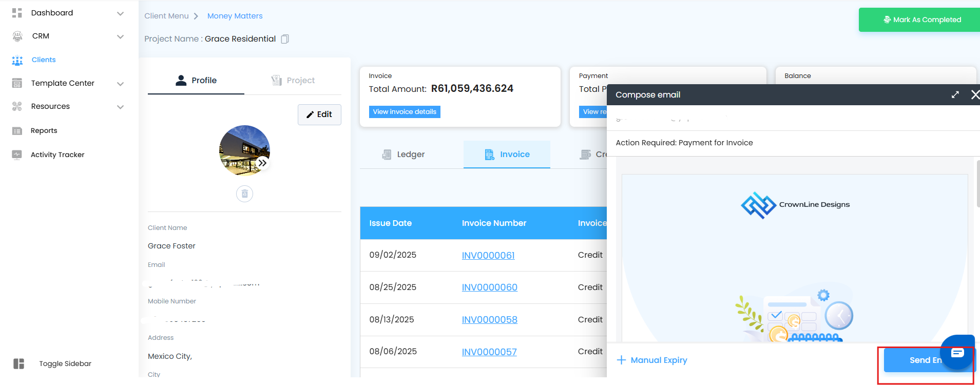Click the CrownLine Designs logo

point(795,205)
